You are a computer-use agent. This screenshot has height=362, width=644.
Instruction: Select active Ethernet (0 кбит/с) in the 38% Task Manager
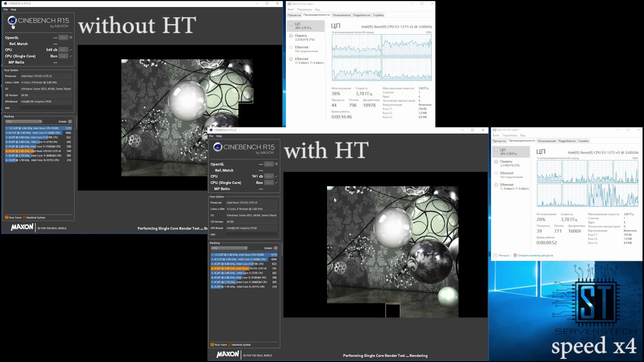coord(305,60)
